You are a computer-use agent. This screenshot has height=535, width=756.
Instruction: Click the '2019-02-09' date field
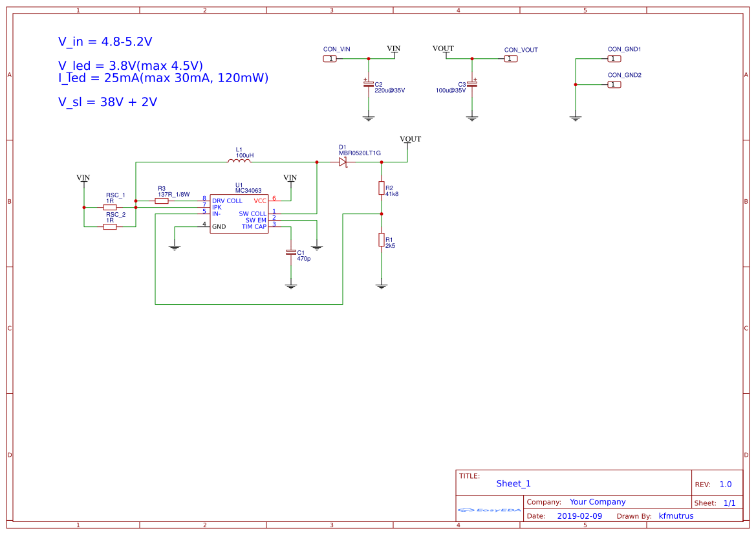click(x=579, y=516)
